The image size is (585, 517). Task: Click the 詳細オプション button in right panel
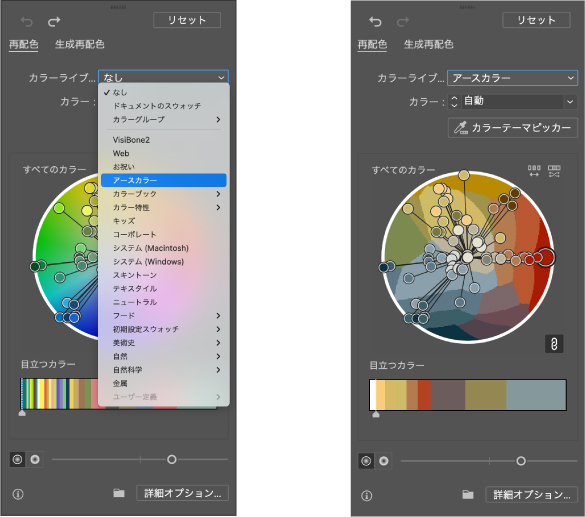click(532, 495)
